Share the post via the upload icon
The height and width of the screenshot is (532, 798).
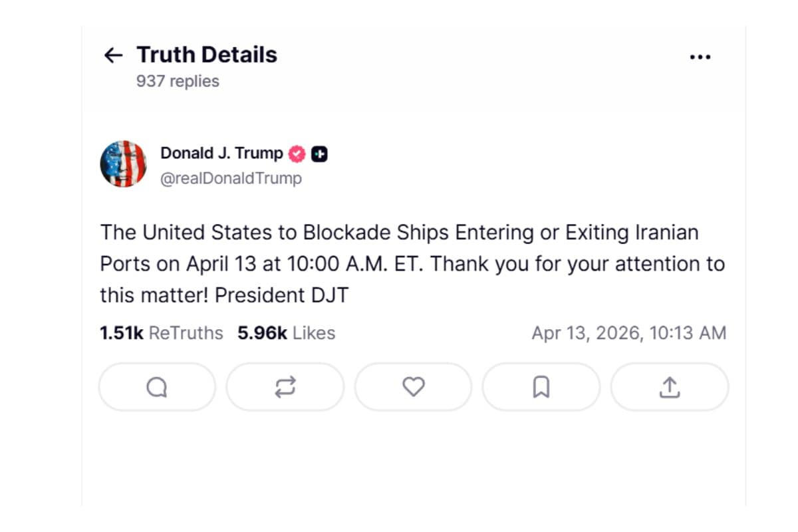point(670,387)
